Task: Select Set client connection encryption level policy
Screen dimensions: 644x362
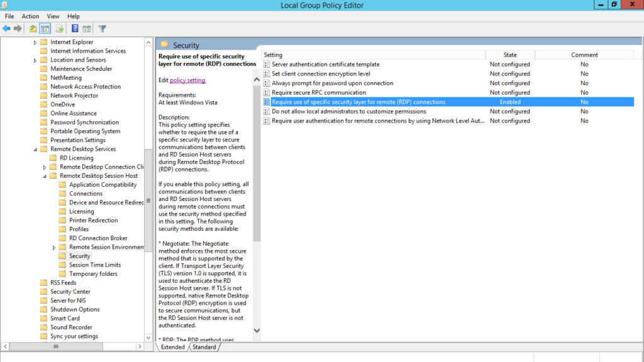Action: pyautogui.click(x=321, y=74)
